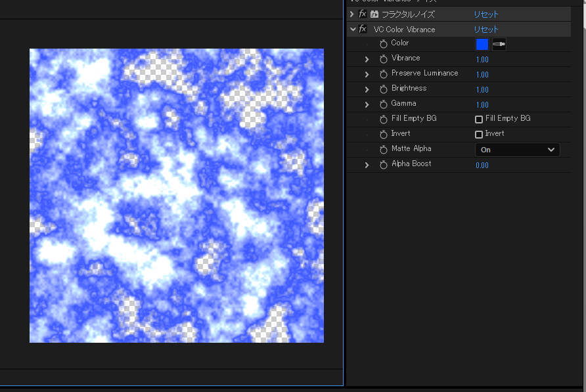This screenshot has height=392, width=586.
Task: Click the composition preview image
Action: point(177,196)
